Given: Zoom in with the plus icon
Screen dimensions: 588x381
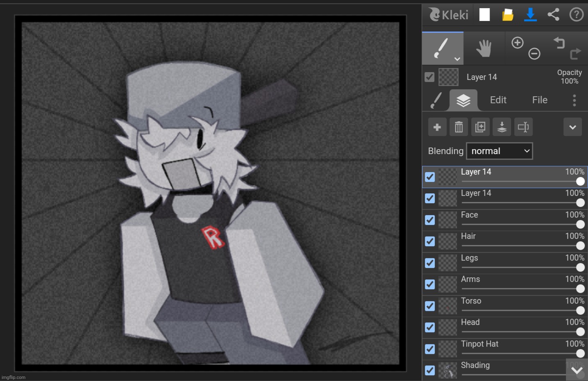Looking at the screenshot, I should tap(518, 43).
